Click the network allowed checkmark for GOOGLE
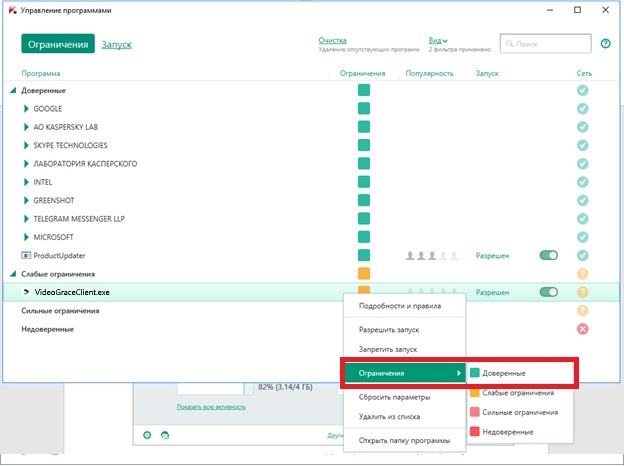Image resolution: width=624 pixels, height=466 pixels. click(x=583, y=109)
